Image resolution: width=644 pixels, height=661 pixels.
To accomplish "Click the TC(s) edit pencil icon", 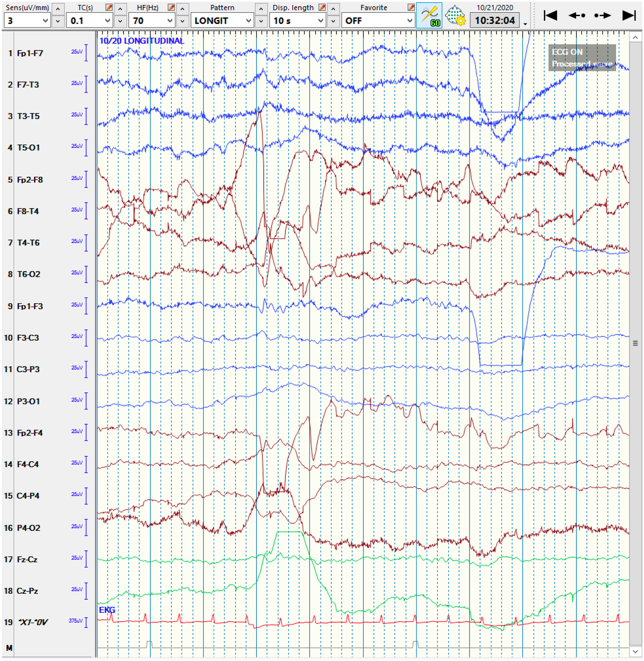I will tap(109, 7).
